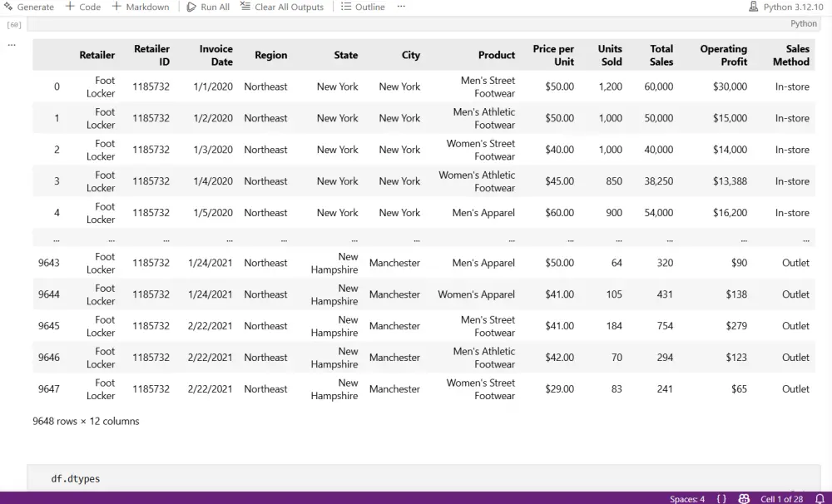This screenshot has width=832, height=504.
Task: Click the Product column header
Action: point(497,55)
